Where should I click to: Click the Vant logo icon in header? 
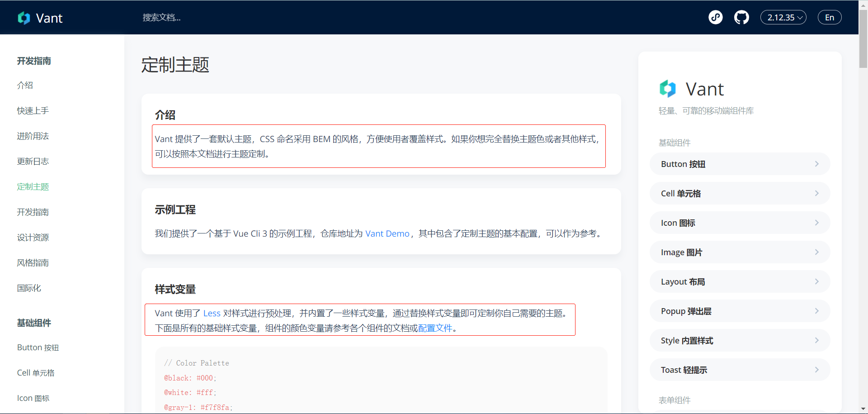pos(24,18)
